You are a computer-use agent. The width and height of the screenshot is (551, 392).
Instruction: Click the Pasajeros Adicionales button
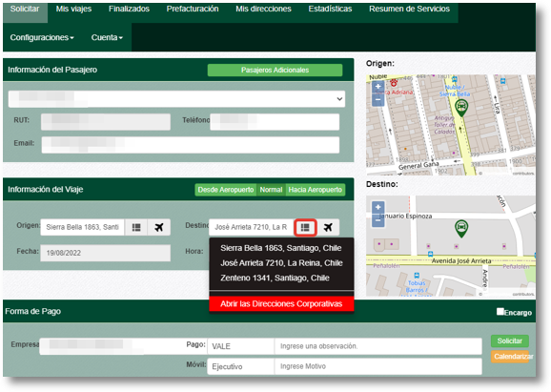tap(275, 70)
